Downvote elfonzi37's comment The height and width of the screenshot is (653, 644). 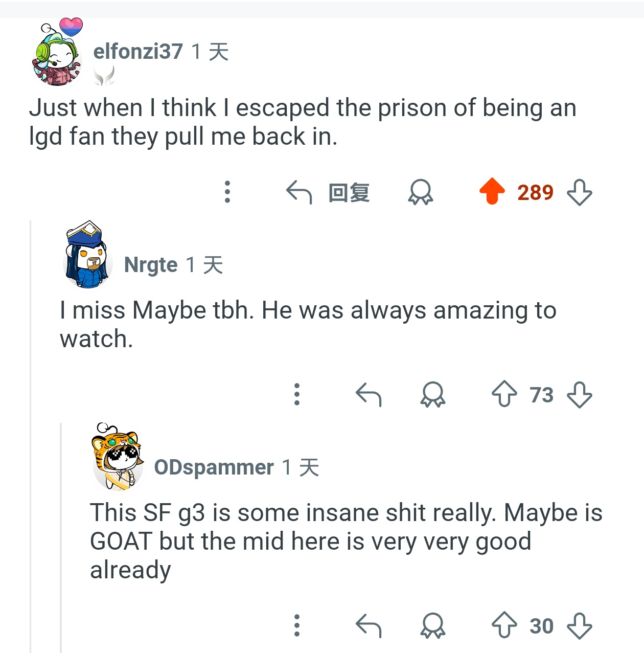pyautogui.click(x=580, y=193)
